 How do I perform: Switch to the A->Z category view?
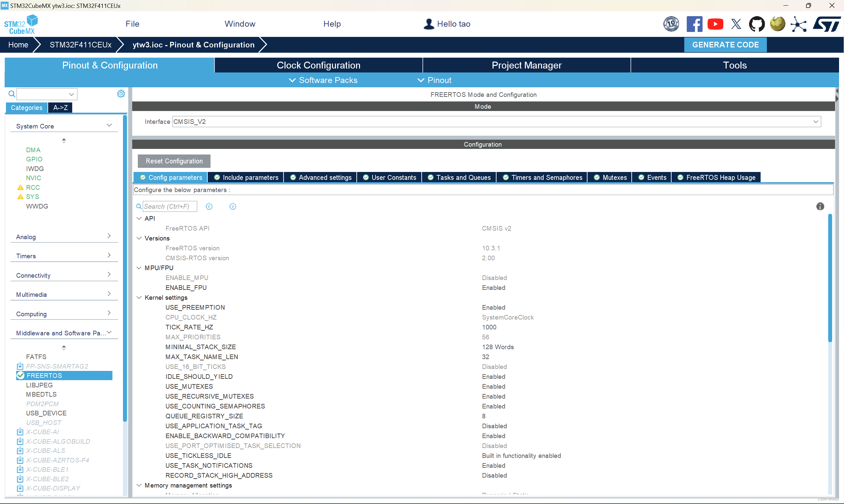pyautogui.click(x=60, y=108)
